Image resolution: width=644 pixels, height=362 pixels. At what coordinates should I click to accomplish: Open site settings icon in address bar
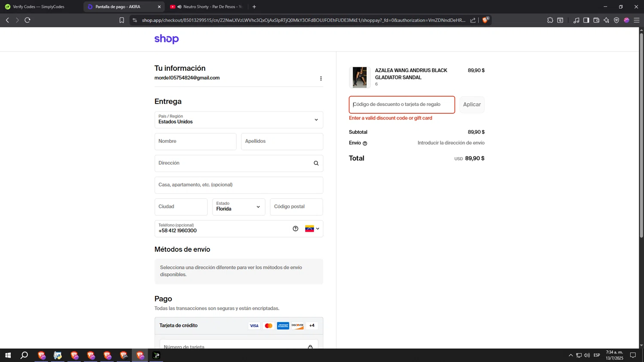coord(135,20)
